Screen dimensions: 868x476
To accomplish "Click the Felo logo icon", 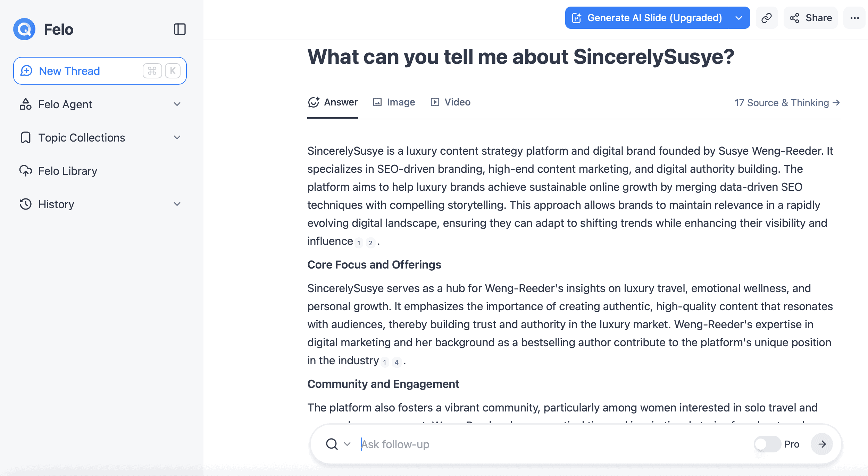I will click(x=24, y=29).
